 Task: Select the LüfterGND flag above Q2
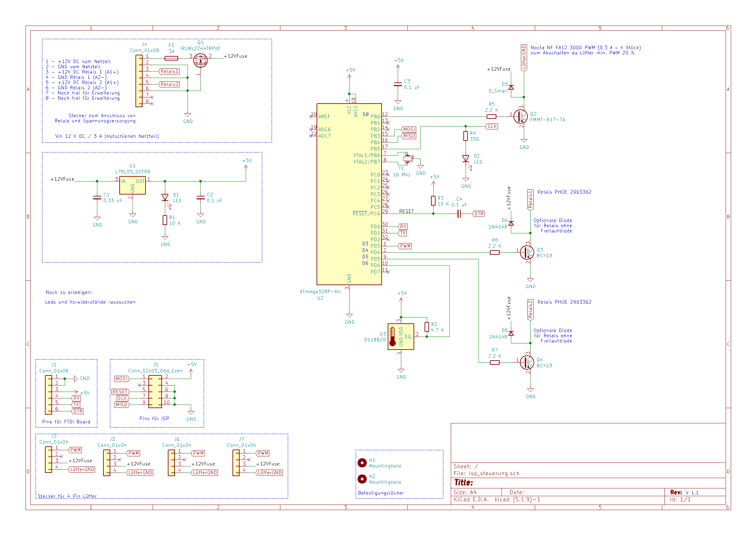coord(524,58)
